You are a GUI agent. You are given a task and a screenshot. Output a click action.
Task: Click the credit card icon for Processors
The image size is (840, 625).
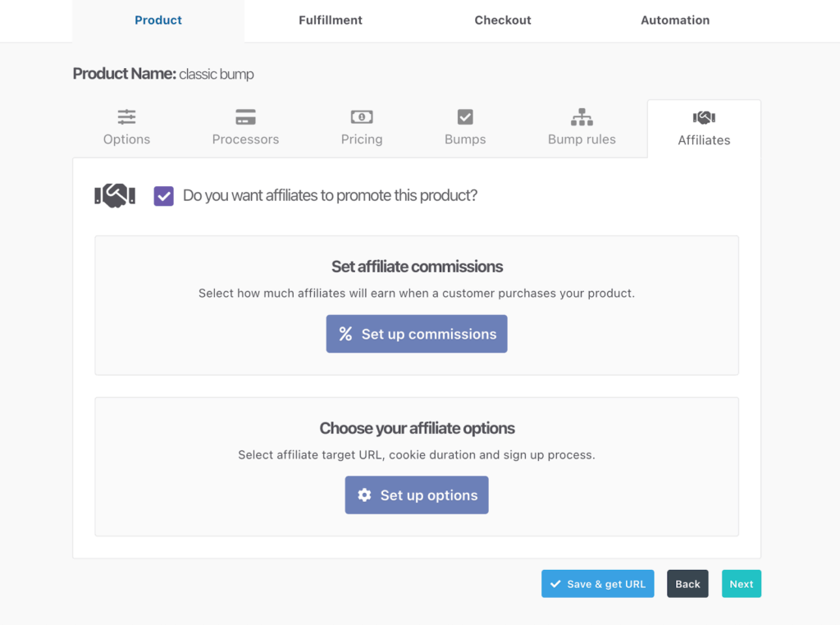245,116
